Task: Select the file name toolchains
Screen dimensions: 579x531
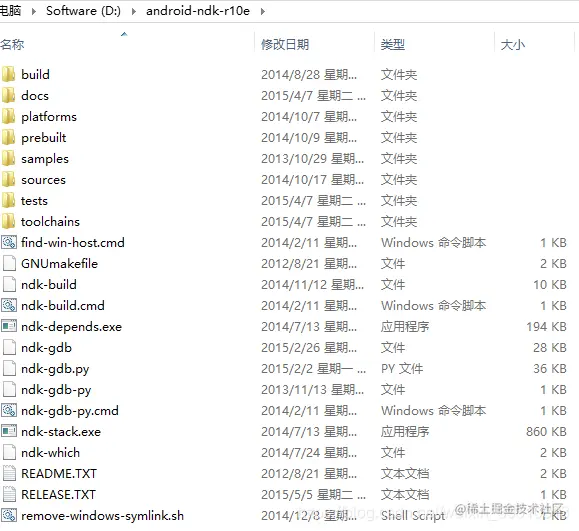Action: click(50, 222)
